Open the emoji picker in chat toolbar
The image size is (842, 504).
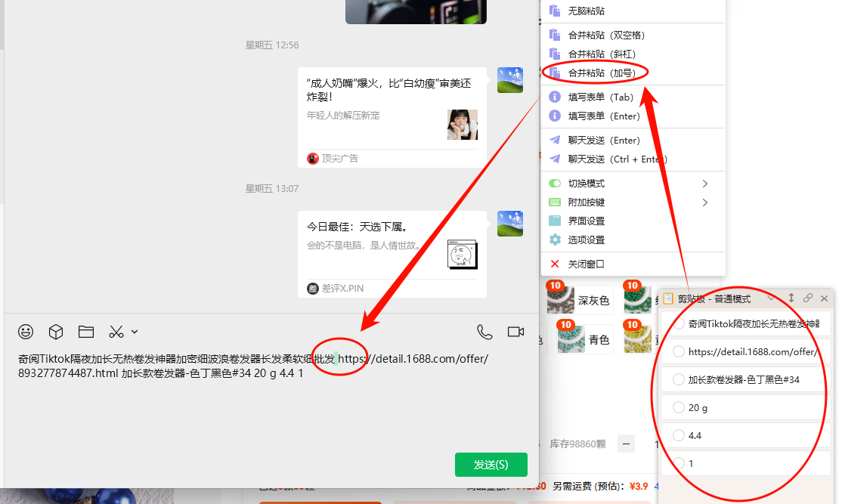[25, 332]
